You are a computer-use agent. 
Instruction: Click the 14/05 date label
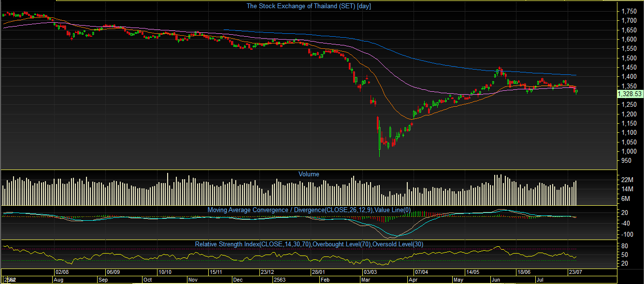pyautogui.click(x=472, y=272)
